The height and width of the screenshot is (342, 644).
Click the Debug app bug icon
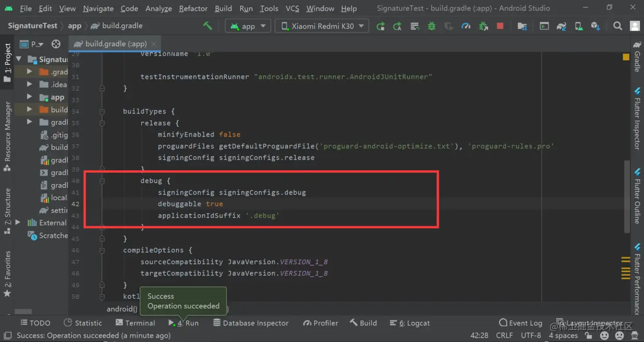pyautogui.click(x=432, y=26)
